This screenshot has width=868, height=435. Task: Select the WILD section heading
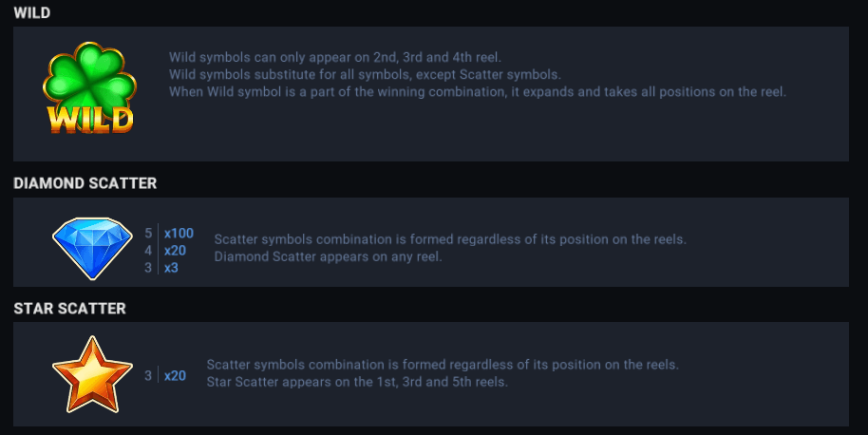pyautogui.click(x=32, y=13)
